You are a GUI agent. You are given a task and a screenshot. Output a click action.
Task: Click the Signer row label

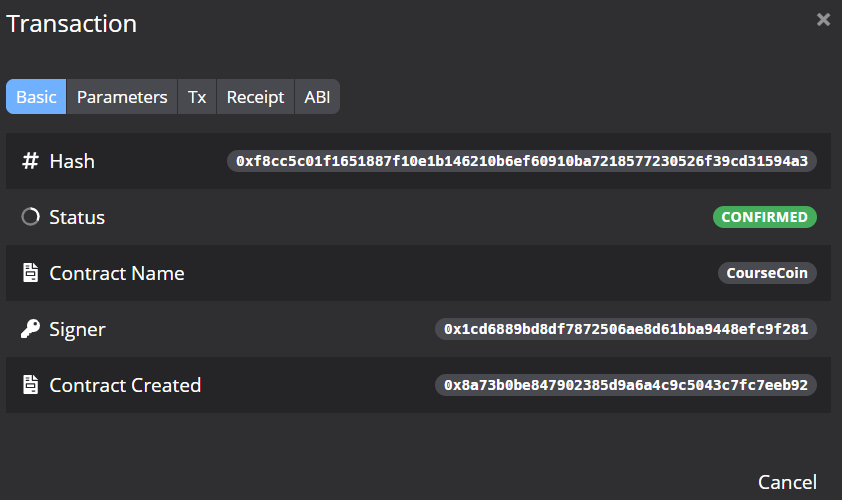click(77, 329)
